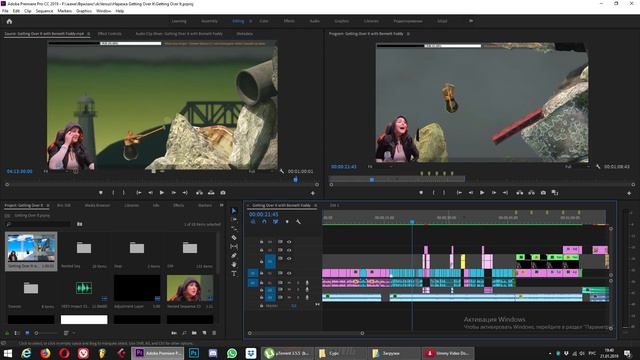Select the Pen tool
This screenshot has height=360, width=640.
[234, 256]
